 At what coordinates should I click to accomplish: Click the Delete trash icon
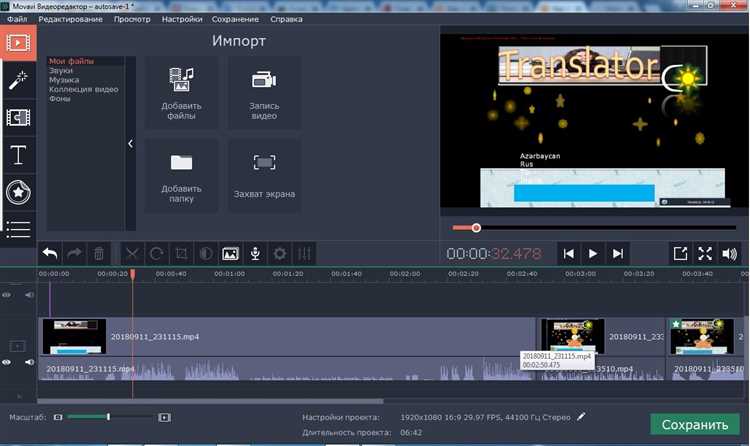[x=99, y=253]
